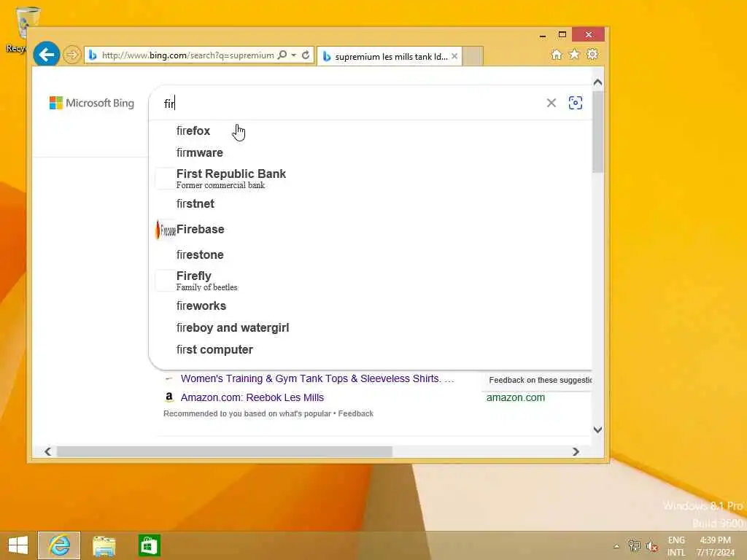The height and width of the screenshot is (560, 747).
Task: Minimize the Internet Explorer window
Action: (x=543, y=35)
